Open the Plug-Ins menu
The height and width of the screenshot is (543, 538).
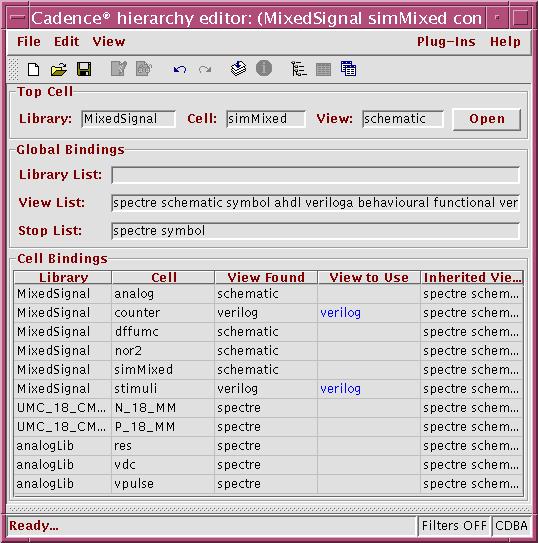(x=446, y=42)
